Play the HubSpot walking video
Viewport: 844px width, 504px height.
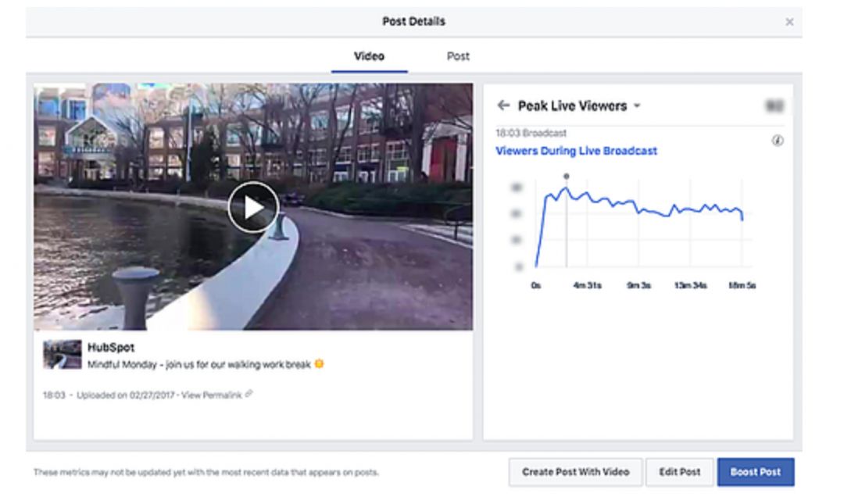click(x=252, y=207)
